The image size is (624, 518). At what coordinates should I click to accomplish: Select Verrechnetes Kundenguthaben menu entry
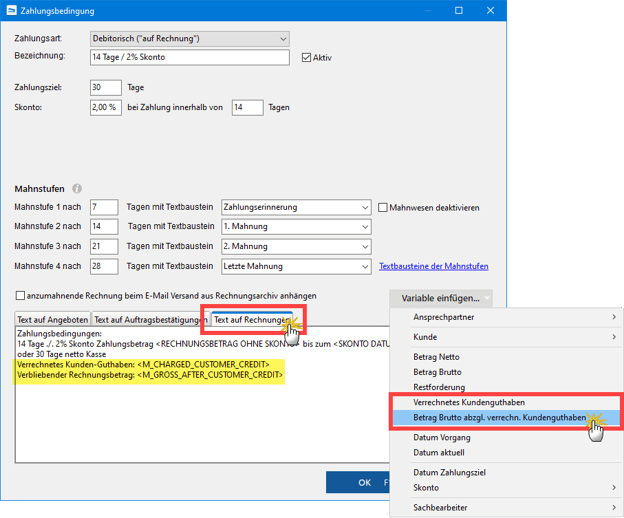click(470, 400)
